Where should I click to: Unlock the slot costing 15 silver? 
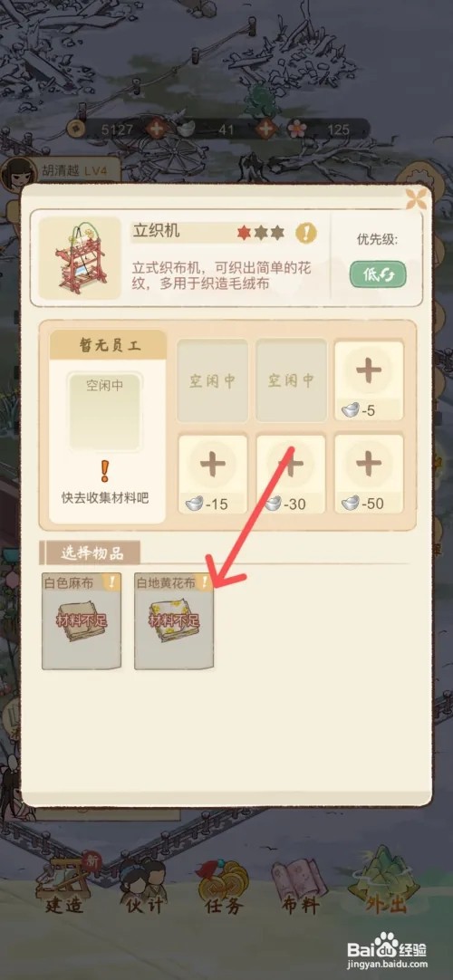tap(213, 475)
